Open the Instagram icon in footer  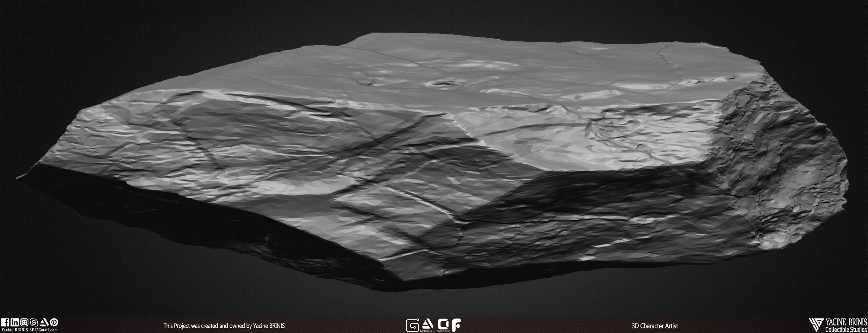point(24,323)
